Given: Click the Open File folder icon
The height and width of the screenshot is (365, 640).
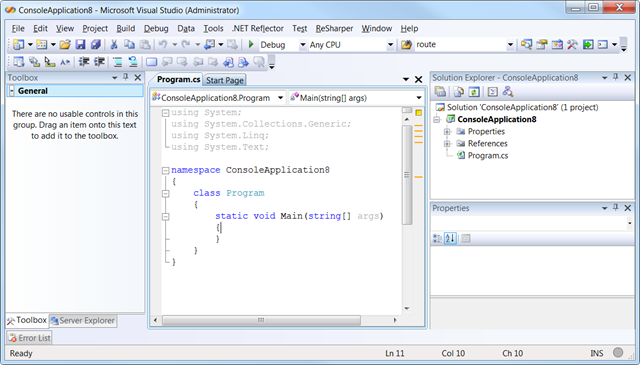Looking at the screenshot, I should pyautogui.click(x=65, y=45).
